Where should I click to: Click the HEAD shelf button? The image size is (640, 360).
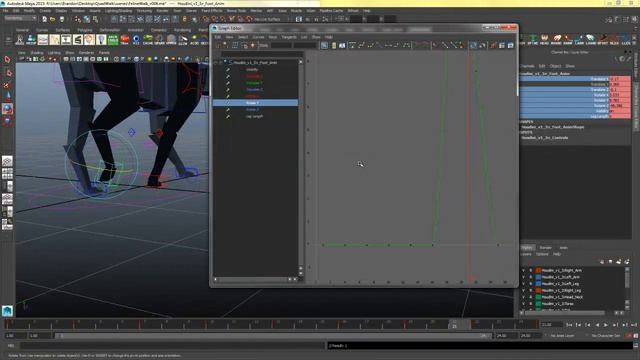(544, 39)
